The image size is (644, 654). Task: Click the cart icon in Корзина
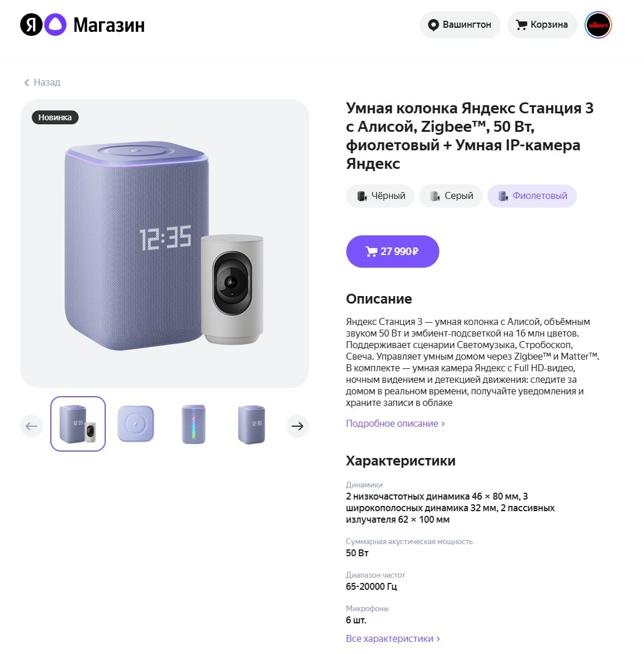[x=521, y=25]
